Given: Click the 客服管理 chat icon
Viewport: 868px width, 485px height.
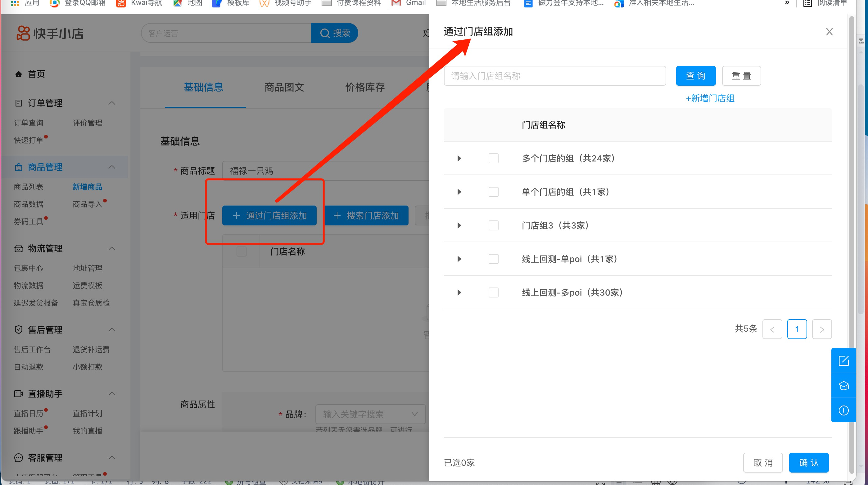Looking at the screenshot, I should 19,458.
